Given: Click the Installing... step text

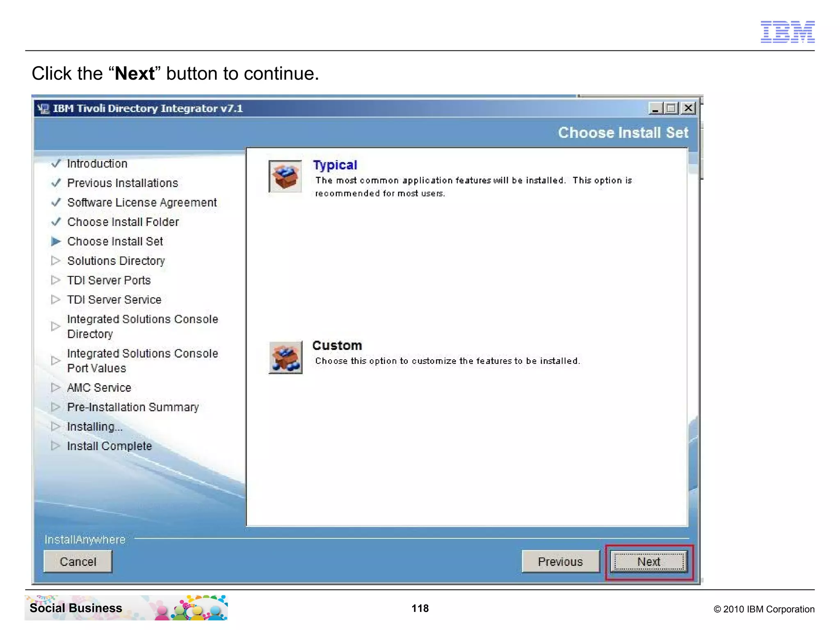Looking at the screenshot, I should click(95, 427).
